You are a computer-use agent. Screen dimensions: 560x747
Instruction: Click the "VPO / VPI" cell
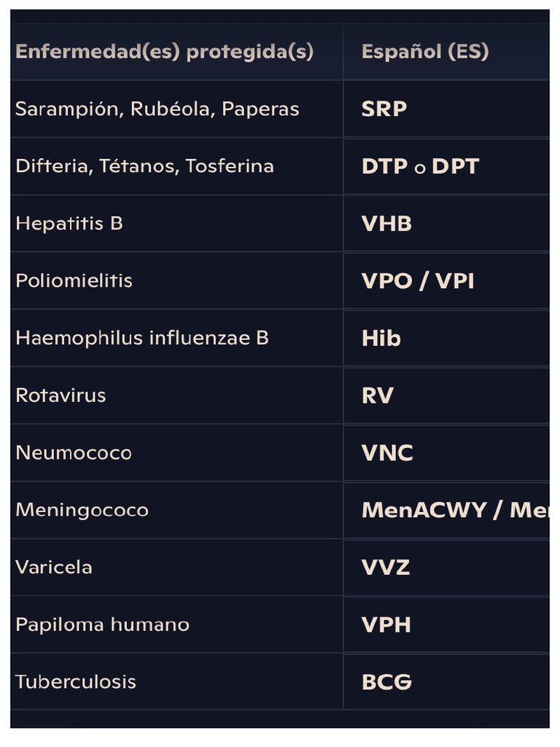point(418,281)
